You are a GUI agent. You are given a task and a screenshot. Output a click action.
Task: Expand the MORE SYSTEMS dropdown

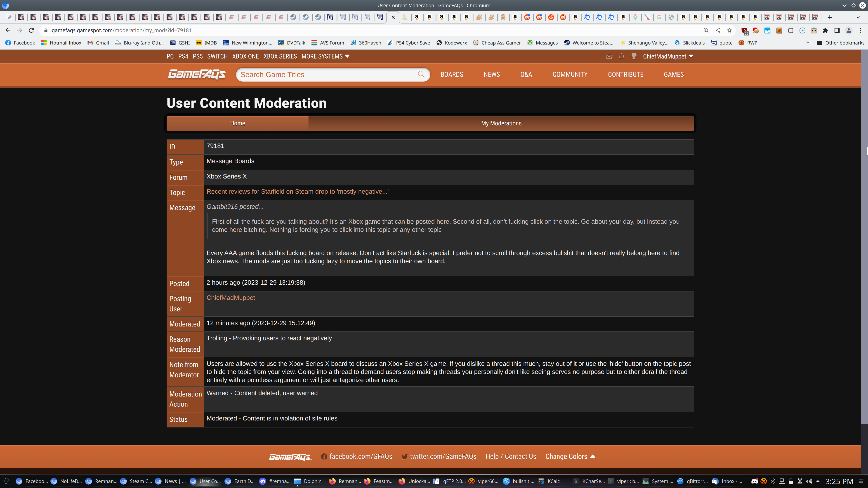click(x=325, y=56)
